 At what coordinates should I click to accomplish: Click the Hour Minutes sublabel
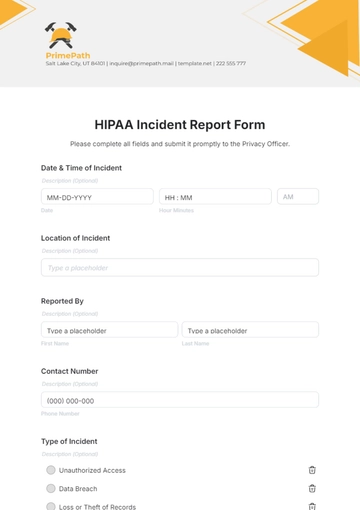coord(176,210)
